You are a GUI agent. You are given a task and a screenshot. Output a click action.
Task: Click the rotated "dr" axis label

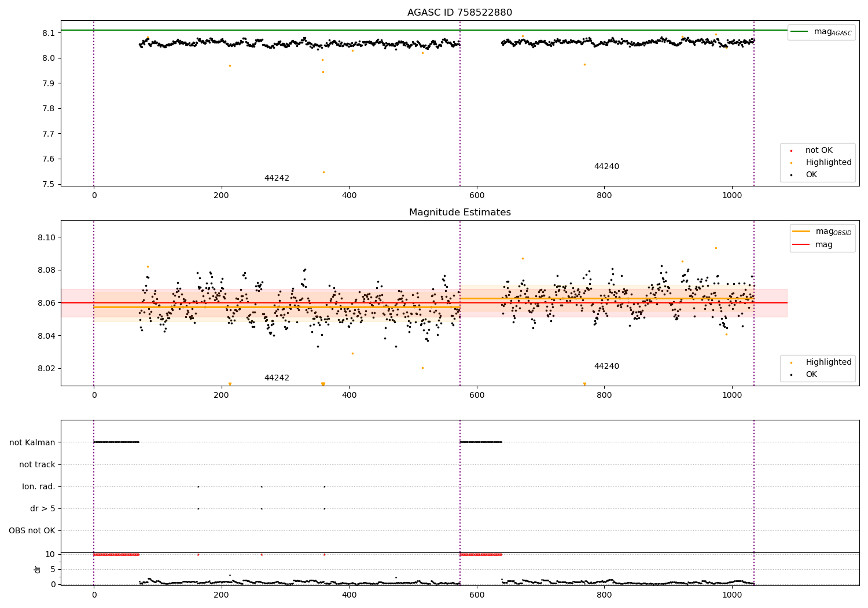(x=38, y=569)
